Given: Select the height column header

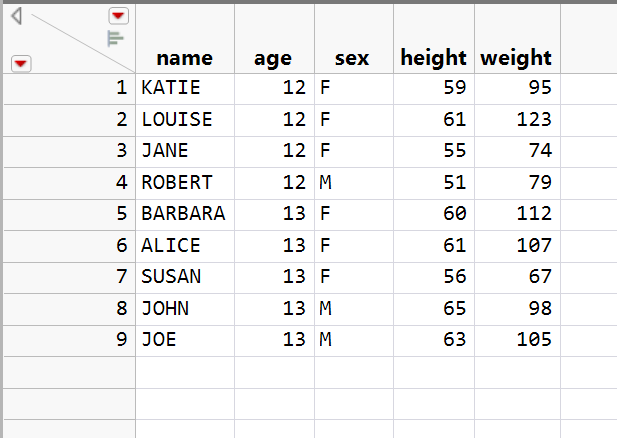Looking at the screenshot, I should click(x=433, y=58).
